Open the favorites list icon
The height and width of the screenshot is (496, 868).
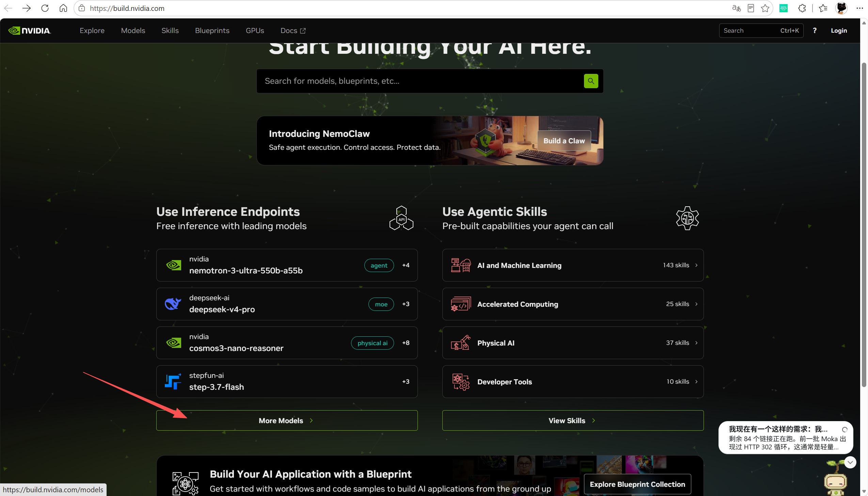(x=823, y=8)
